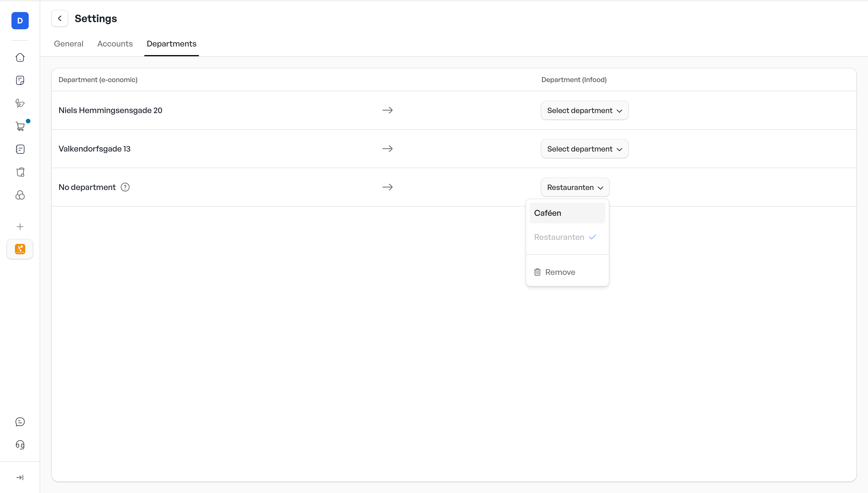Click the help icon beside No department

click(125, 187)
